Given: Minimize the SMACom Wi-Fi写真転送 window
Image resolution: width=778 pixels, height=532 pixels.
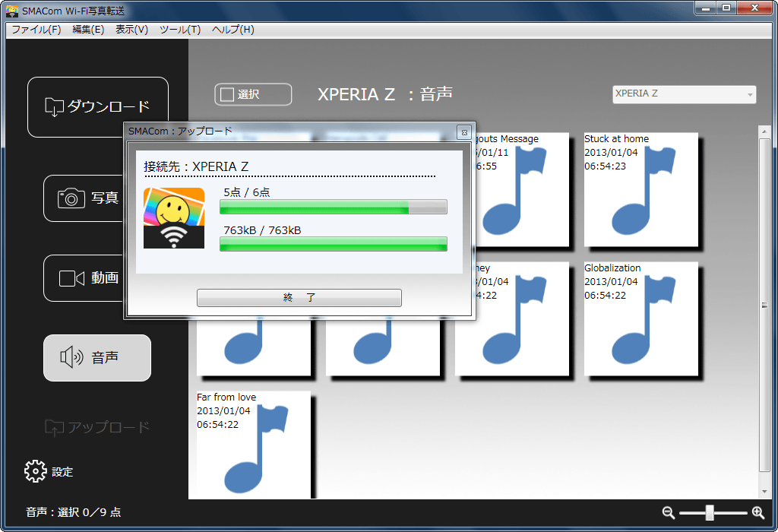Looking at the screenshot, I should pos(706,8).
